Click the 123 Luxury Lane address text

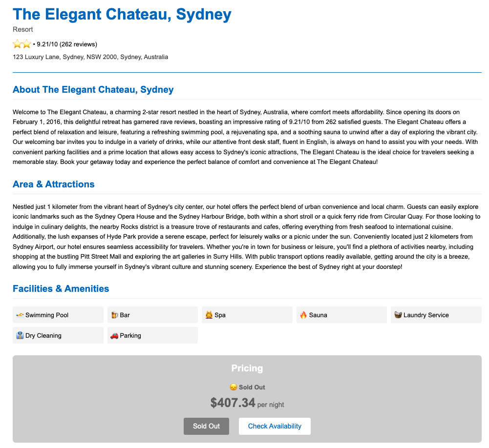point(90,57)
